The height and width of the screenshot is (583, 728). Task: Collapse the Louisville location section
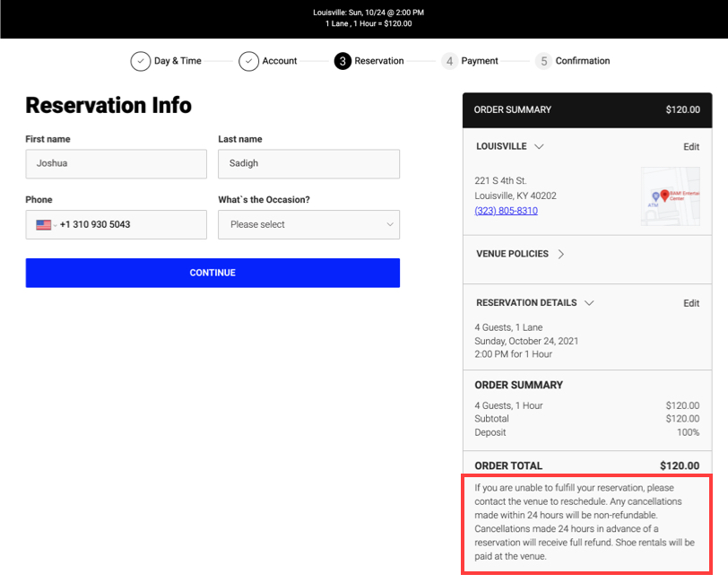pyautogui.click(x=539, y=146)
